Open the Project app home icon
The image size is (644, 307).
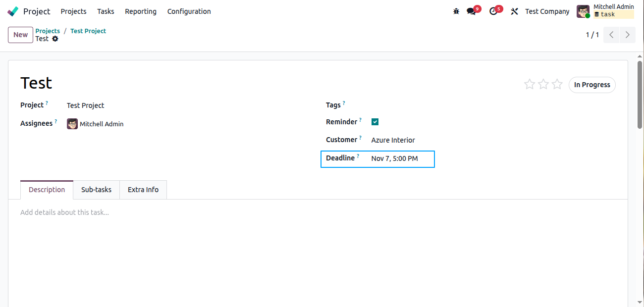(13, 11)
